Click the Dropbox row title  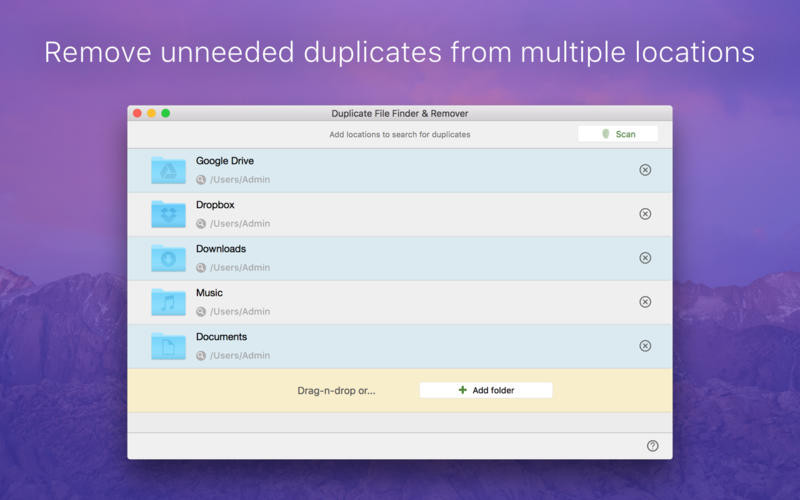[215, 205]
